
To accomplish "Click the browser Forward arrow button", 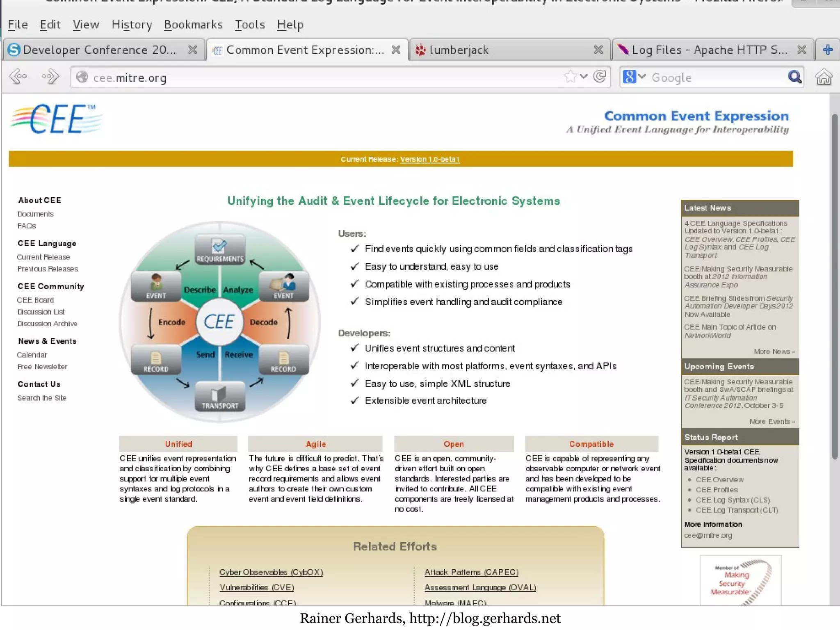I will [50, 77].
